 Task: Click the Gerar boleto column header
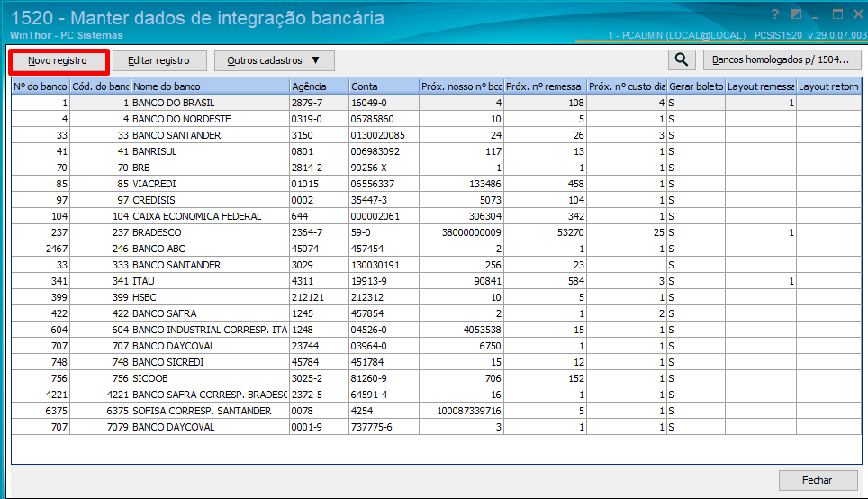coord(696,86)
